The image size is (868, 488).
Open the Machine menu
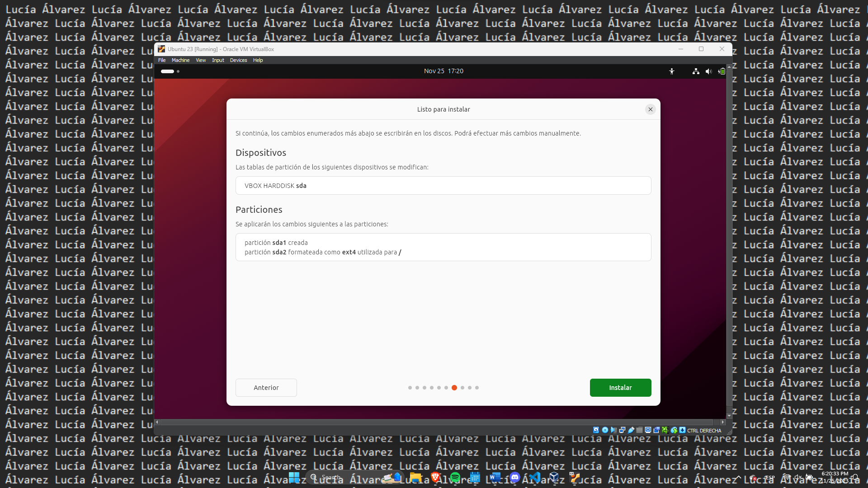click(x=180, y=60)
